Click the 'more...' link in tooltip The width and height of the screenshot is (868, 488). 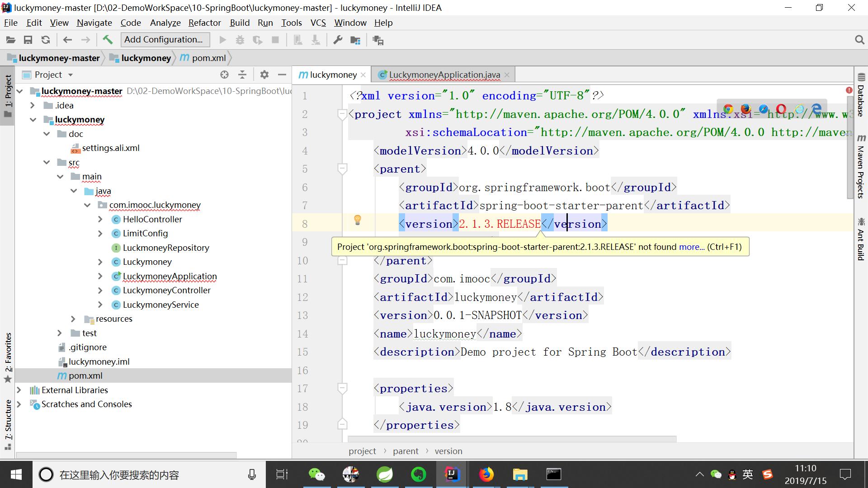(691, 247)
